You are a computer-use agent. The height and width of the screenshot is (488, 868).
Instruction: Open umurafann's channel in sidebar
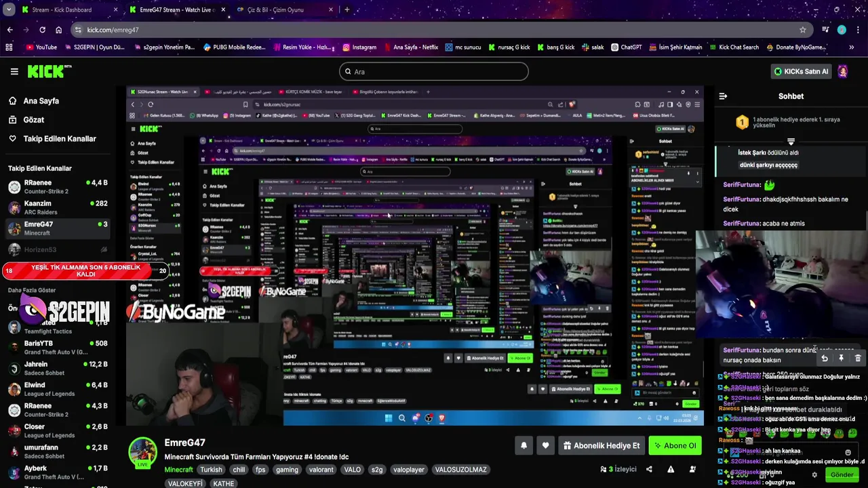point(58,451)
